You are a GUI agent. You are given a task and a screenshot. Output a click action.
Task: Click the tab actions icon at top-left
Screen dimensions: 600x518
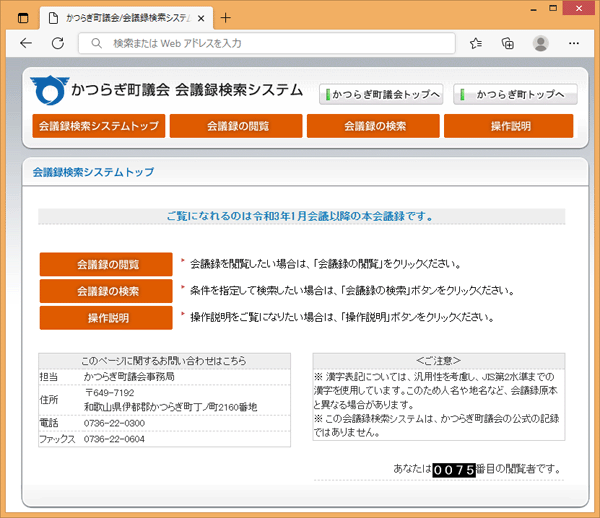[x=23, y=17]
